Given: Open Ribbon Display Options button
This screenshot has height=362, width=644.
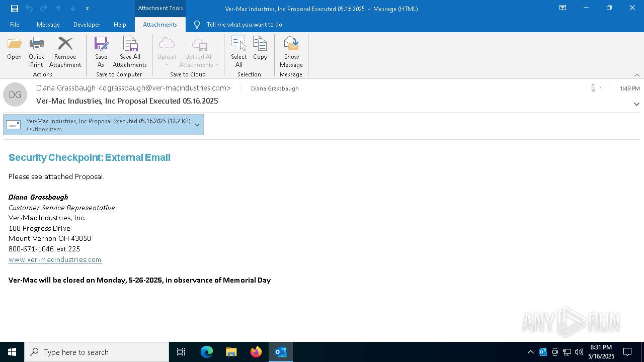Looking at the screenshot, I should click(x=562, y=8).
